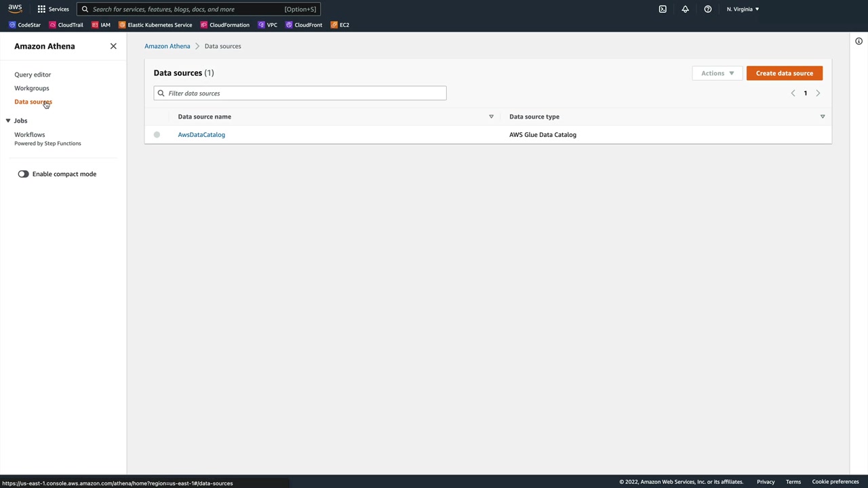Open the notifications bell

pyautogui.click(x=685, y=9)
